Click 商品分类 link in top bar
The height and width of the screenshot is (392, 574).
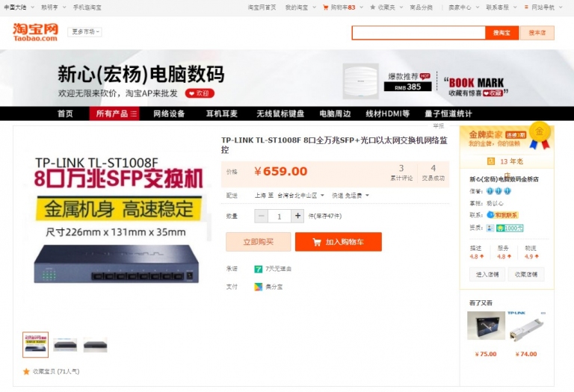tap(421, 7)
